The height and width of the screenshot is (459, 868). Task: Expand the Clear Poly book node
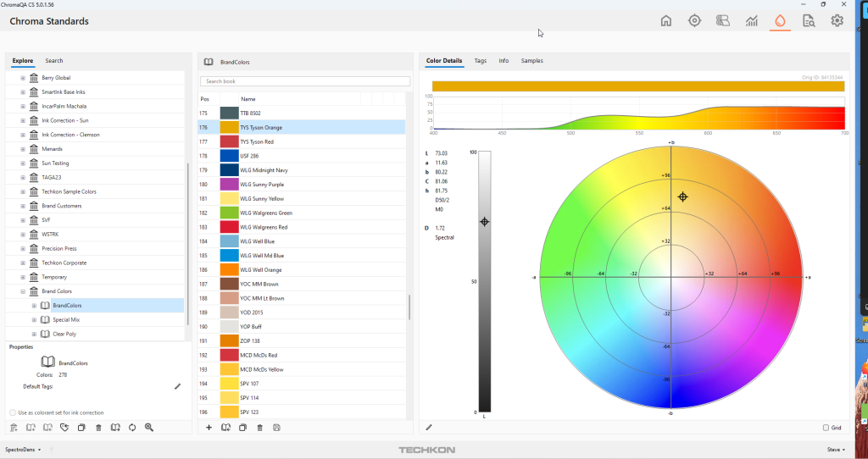click(34, 334)
